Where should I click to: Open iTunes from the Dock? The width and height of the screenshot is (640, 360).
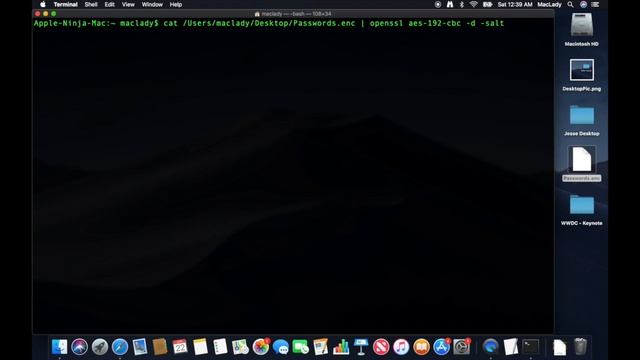click(x=401, y=347)
